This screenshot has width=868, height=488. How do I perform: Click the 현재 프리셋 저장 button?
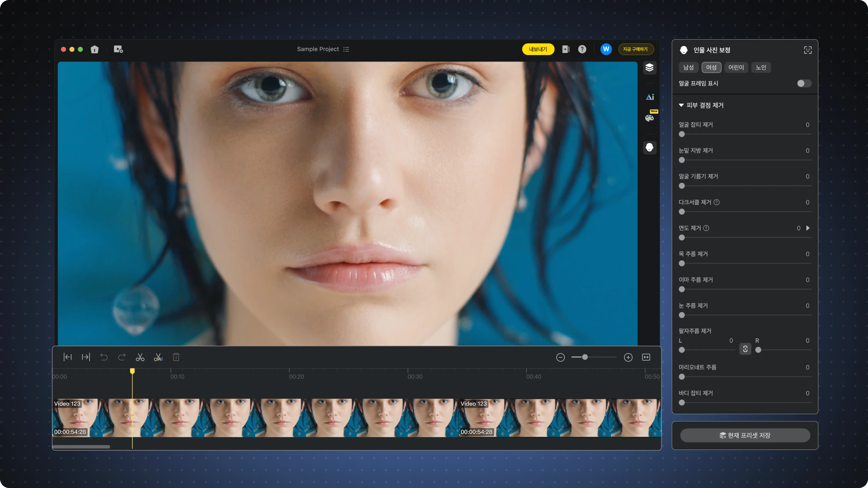coord(745,435)
